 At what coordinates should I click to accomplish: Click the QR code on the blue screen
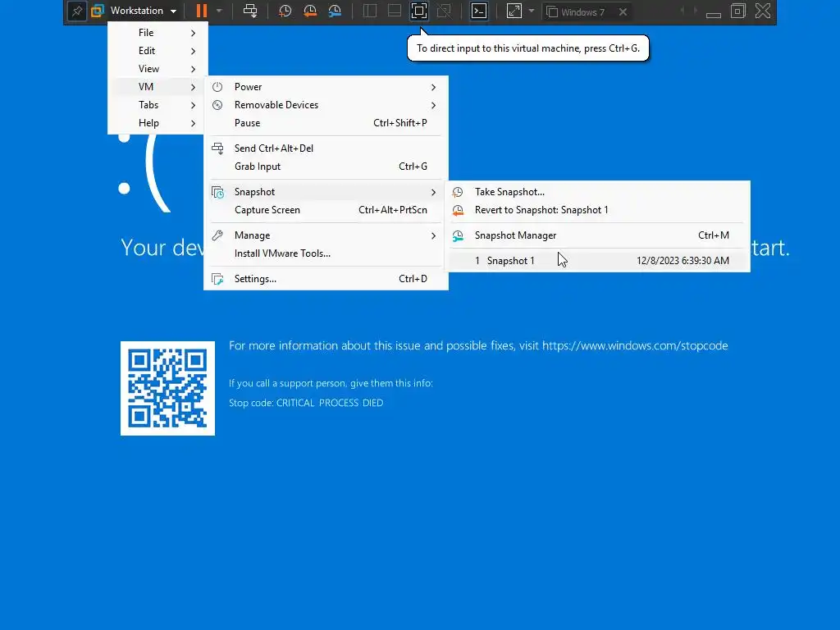point(167,388)
